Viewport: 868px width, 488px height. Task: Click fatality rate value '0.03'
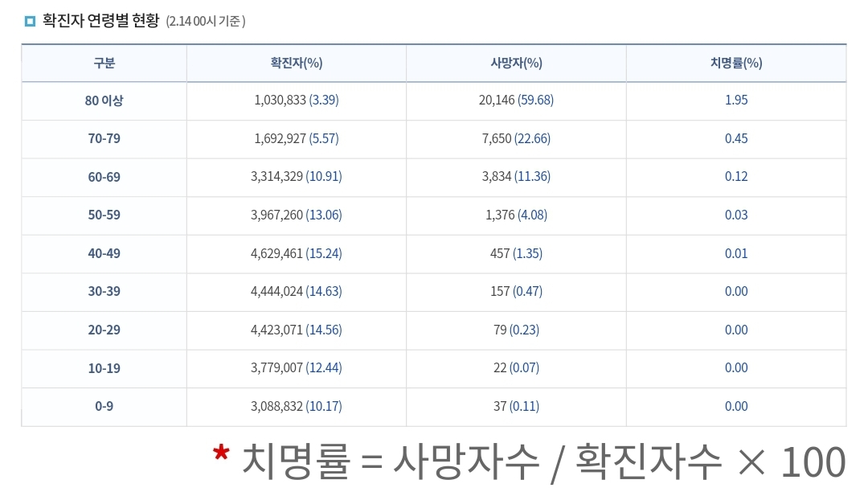[736, 215]
